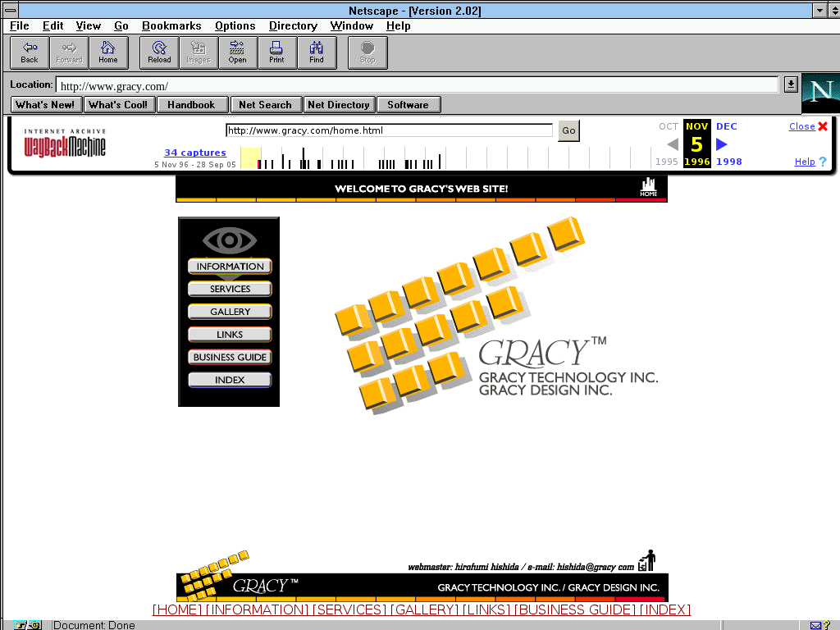Click the Wayback Machine URL input field
840x630 pixels.
(x=389, y=130)
